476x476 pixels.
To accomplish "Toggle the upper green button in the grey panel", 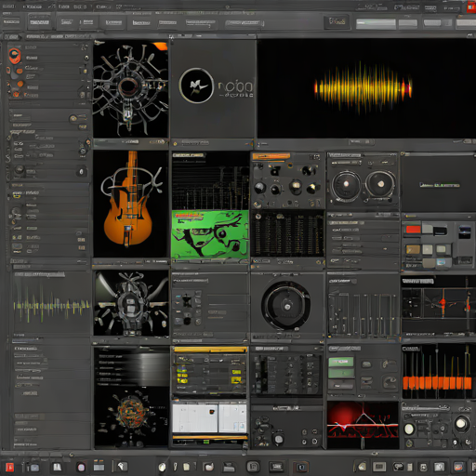I will click(341, 362).
